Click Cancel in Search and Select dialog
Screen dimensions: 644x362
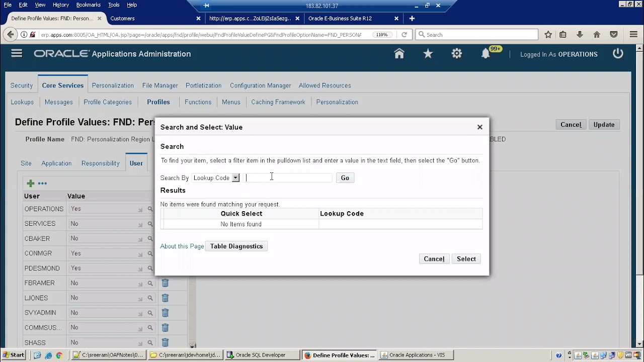[x=434, y=259]
